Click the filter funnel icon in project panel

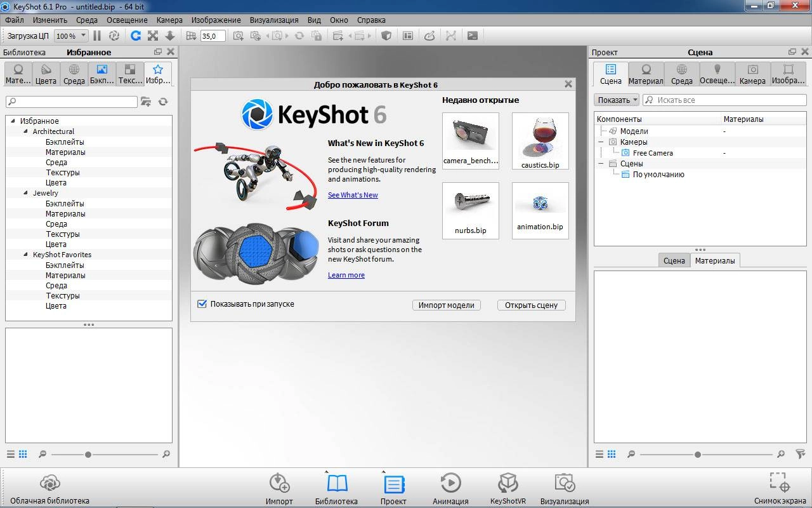[x=800, y=454]
